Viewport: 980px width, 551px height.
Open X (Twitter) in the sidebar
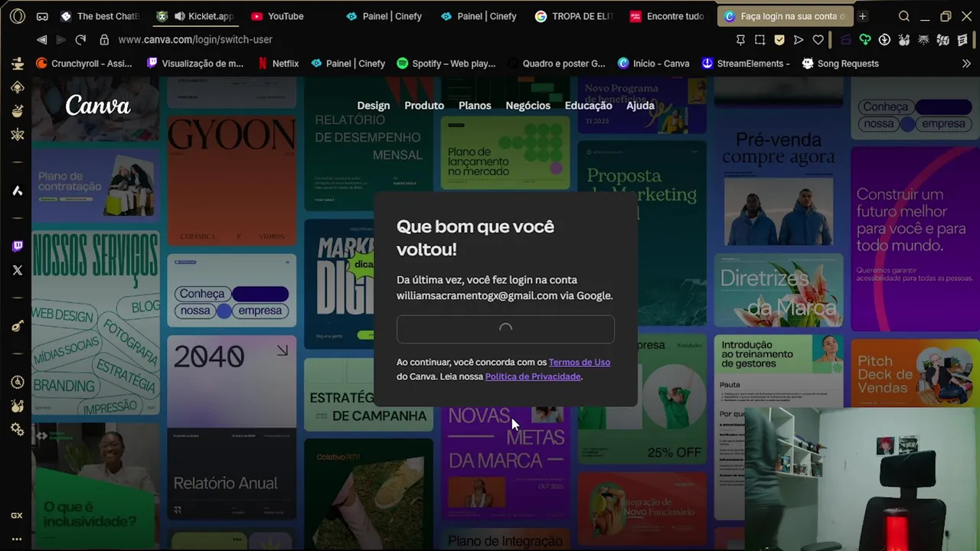(18, 270)
